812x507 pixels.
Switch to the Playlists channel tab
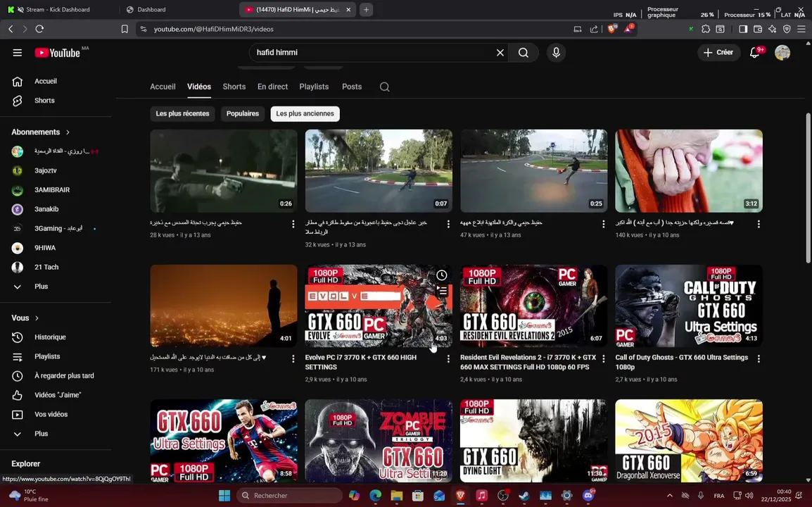click(x=314, y=87)
